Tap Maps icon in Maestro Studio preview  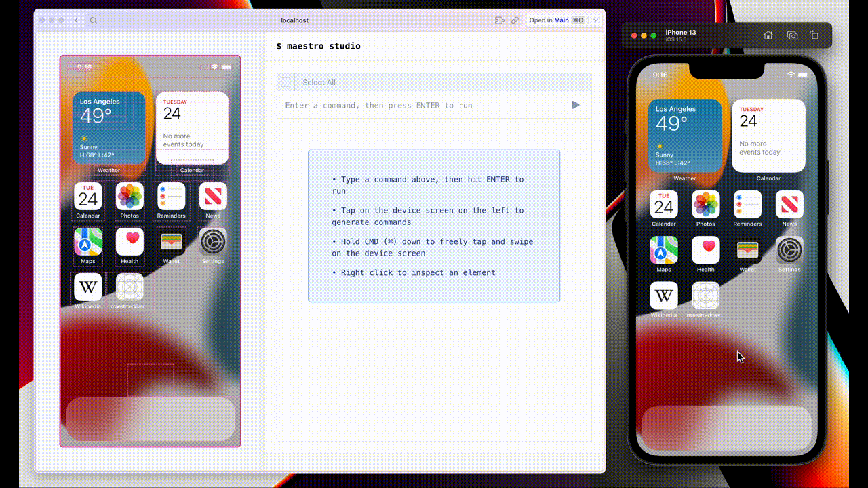pyautogui.click(x=88, y=241)
